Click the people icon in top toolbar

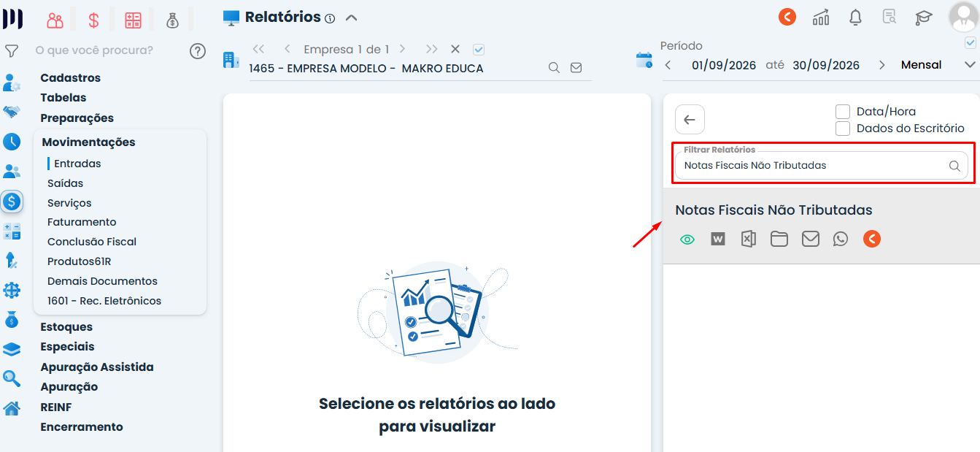55,20
